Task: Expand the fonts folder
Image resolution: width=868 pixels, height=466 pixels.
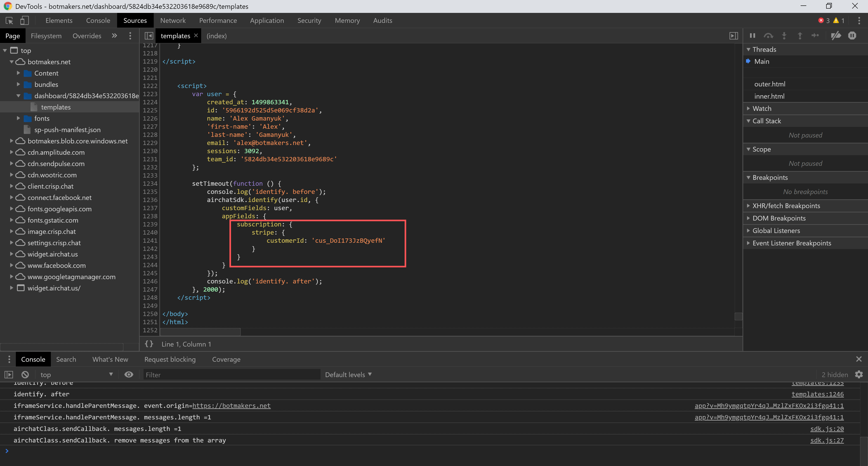Action: click(18, 118)
